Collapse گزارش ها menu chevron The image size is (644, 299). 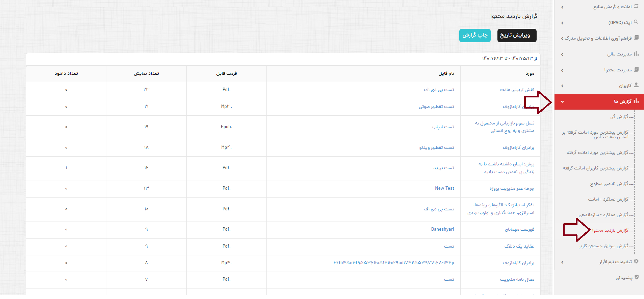pyautogui.click(x=562, y=102)
